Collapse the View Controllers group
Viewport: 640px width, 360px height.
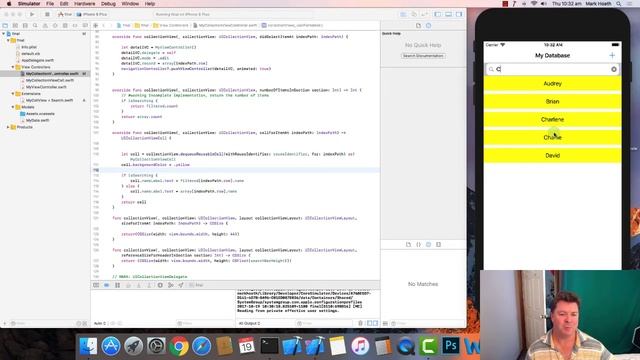[x=13, y=67]
